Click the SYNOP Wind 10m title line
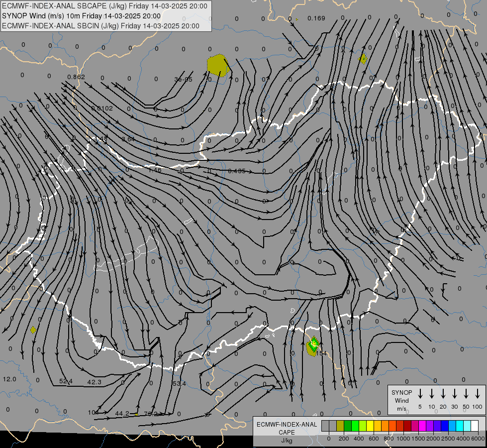The image size is (487, 448). (82, 16)
